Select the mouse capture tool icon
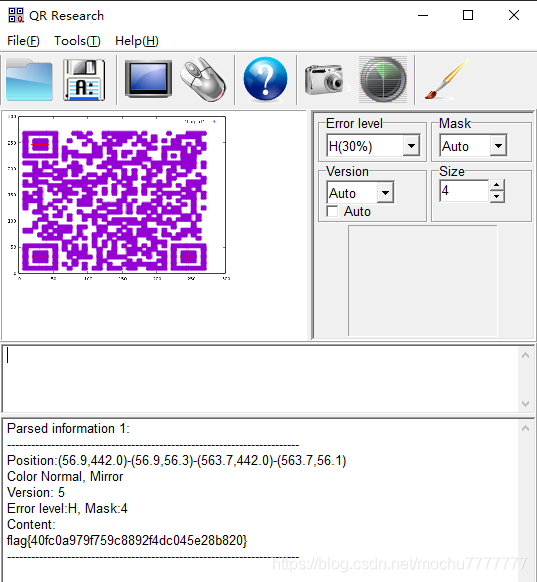The width and height of the screenshot is (537, 582). (x=203, y=79)
